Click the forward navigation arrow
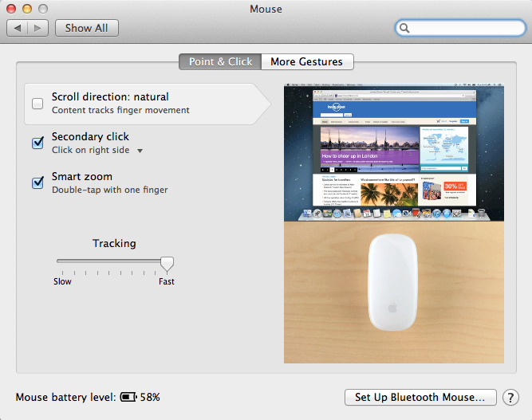 point(37,28)
